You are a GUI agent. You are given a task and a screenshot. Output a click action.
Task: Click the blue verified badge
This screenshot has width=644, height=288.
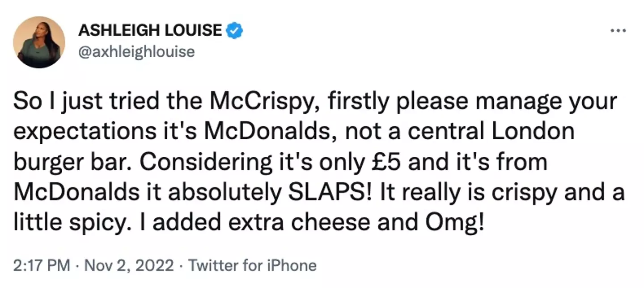[x=235, y=30]
